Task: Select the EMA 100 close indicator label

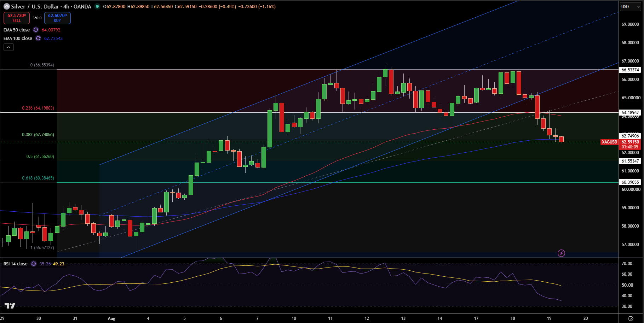Action: 18,39
